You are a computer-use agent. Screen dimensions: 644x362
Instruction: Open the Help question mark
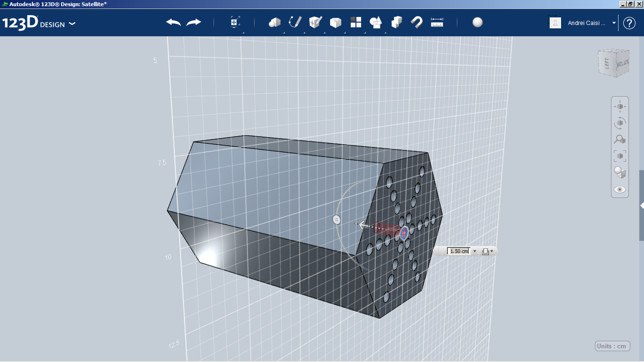[x=629, y=23]
